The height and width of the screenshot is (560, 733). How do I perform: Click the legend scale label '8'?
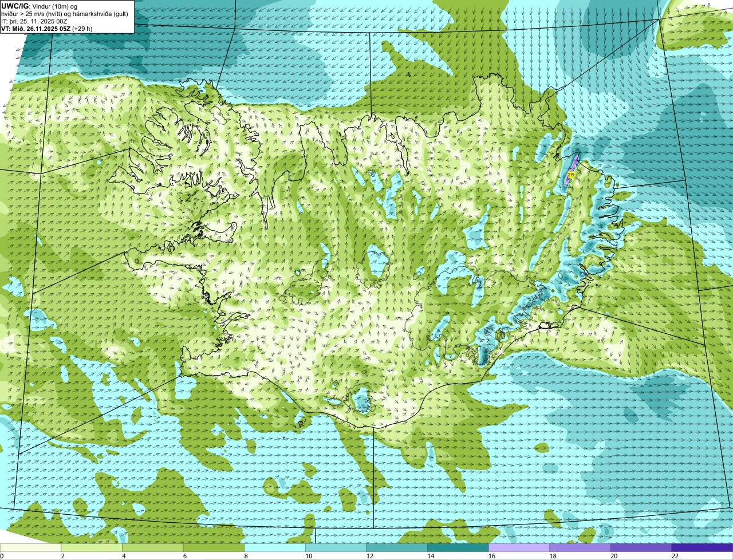point(246,556)
